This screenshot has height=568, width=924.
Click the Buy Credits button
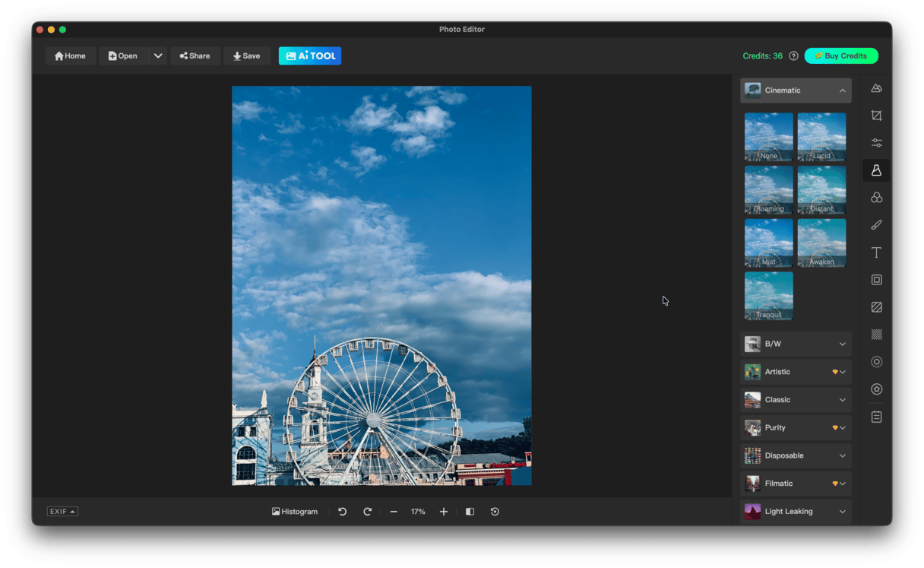[x=841, y=56]
